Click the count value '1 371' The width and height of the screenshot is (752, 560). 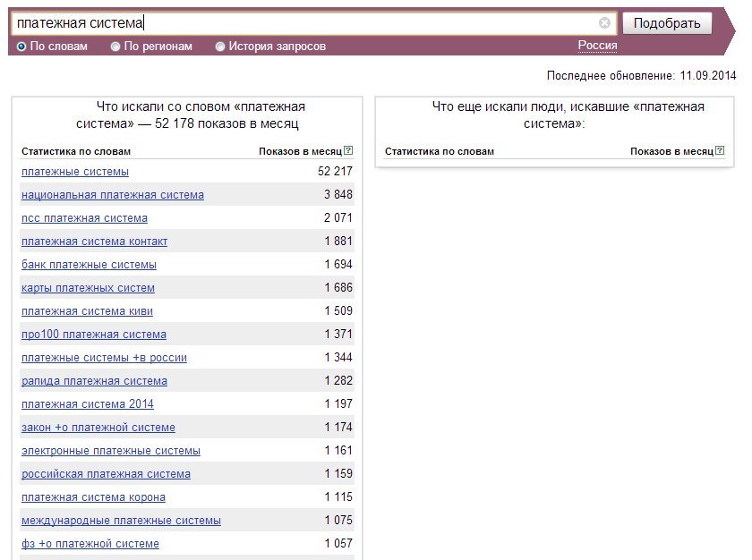338,334
